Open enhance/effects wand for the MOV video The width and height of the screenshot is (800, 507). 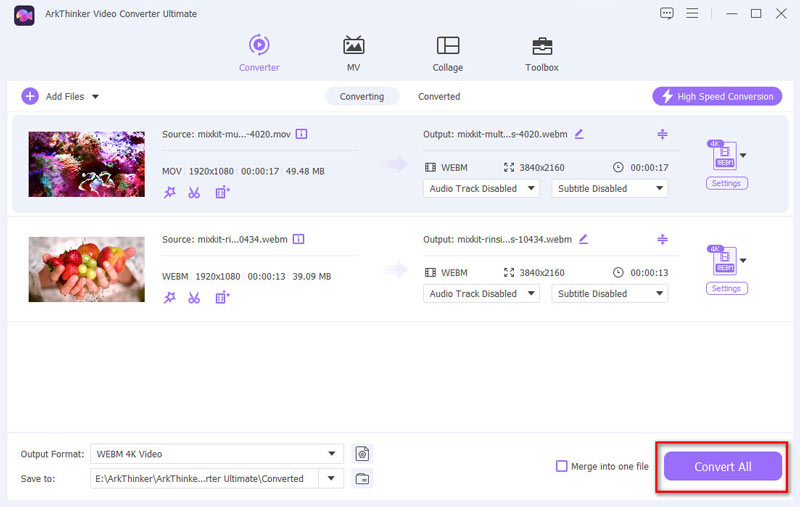[x=169, y=192]
